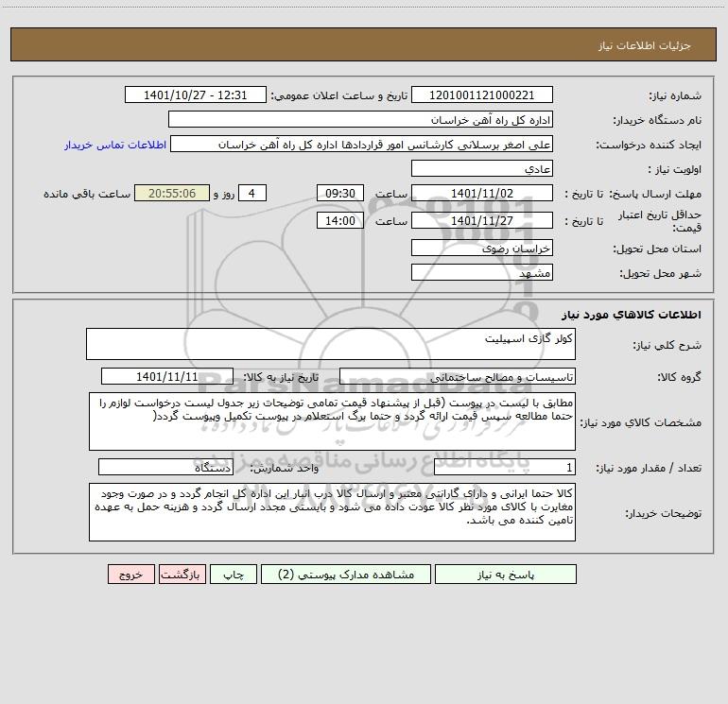The height and width of the screenshot is (704, 728).
Task: Open مشاهده مدارک پیوستی (2) attachments
Action: (x=346, y=574)
